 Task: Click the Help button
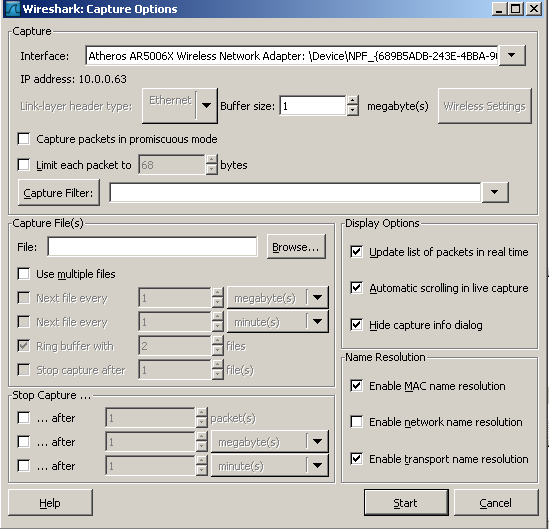pos(50,503)
